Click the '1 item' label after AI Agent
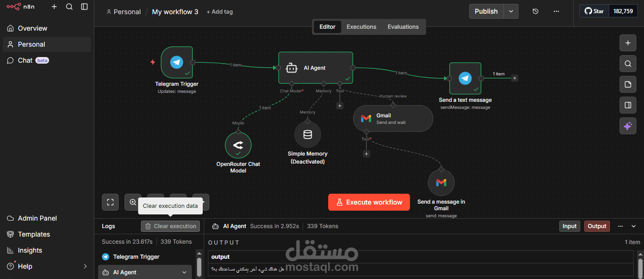The height and width of the screenshot is (279, 644). 401,73
